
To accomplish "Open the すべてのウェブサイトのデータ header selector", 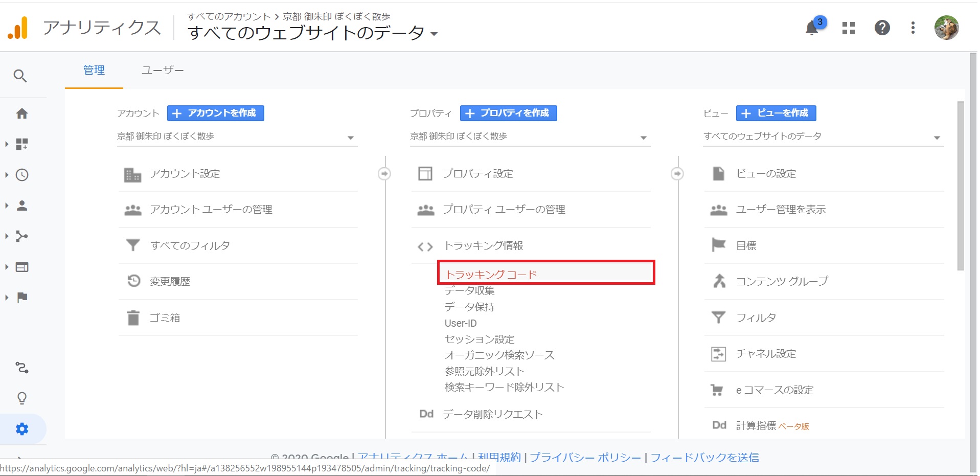I will [313, 33].
